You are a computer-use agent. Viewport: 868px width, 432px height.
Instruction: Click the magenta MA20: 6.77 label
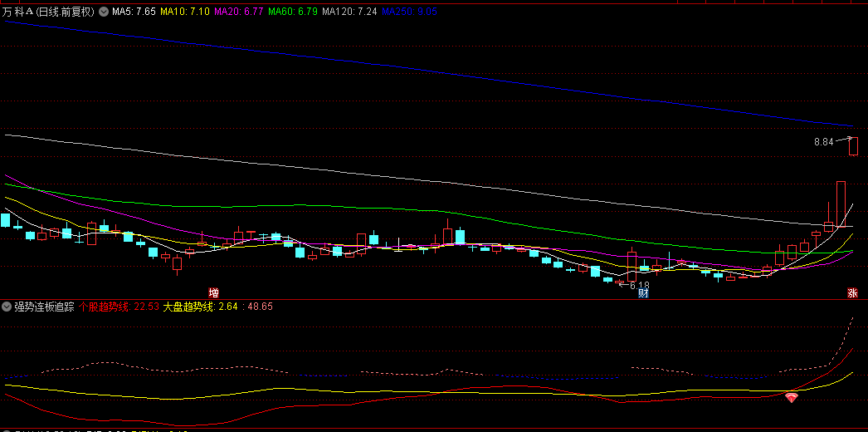coord(239,11)
